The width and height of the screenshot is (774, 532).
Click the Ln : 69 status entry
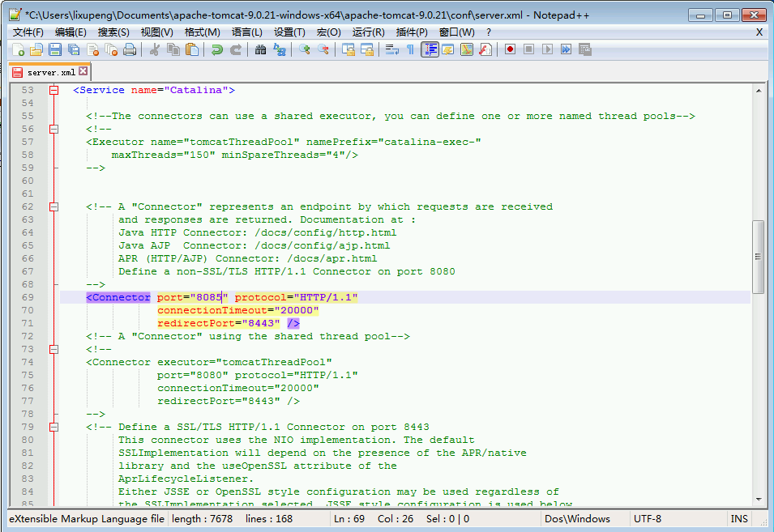pos(349,519)
